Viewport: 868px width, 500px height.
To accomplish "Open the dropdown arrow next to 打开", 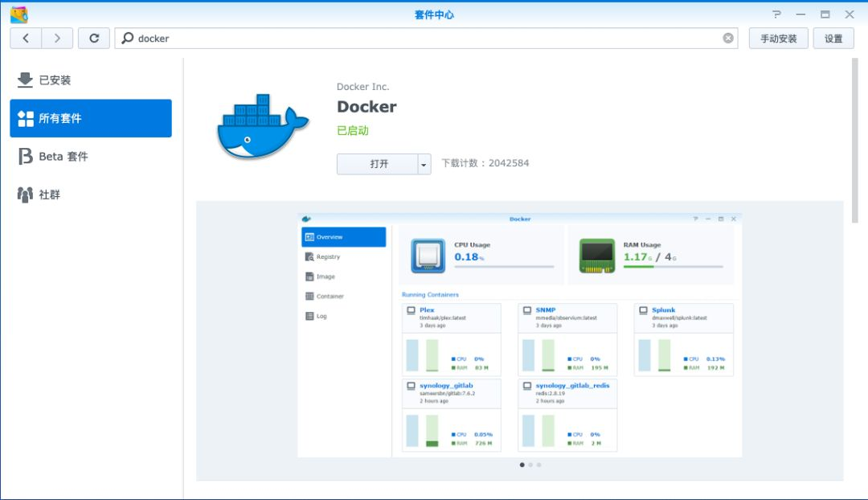I will (424, 164).
